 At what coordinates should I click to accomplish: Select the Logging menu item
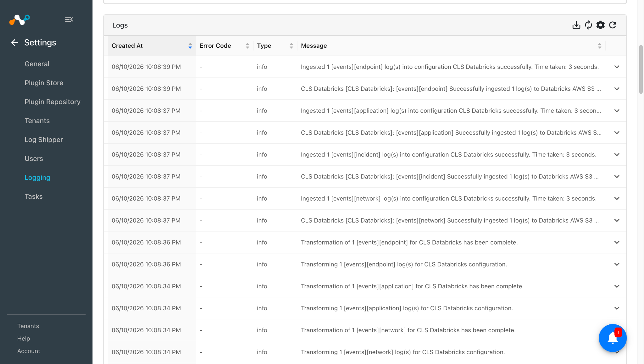[37, 178]
